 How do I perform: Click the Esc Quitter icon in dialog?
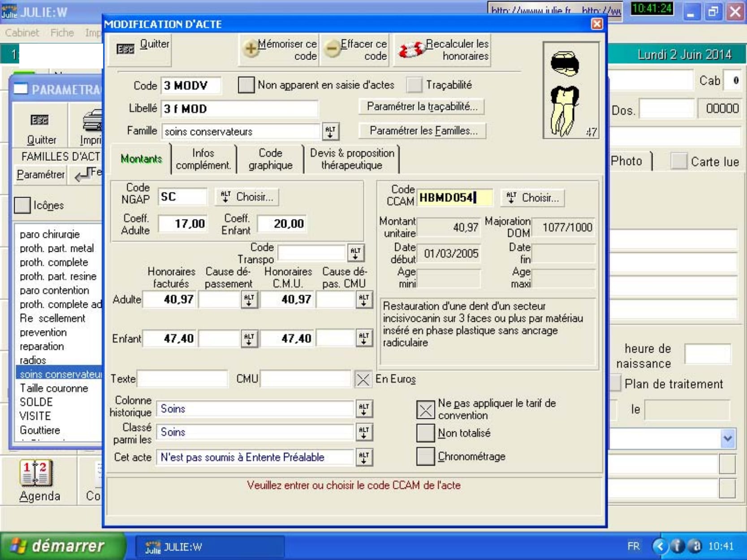tap(125, 49)
